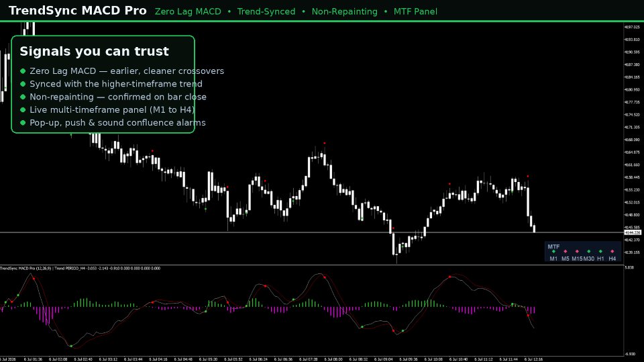
Task: Click the green crossover dot on MACD near 08:32
Action: point(362,327)
